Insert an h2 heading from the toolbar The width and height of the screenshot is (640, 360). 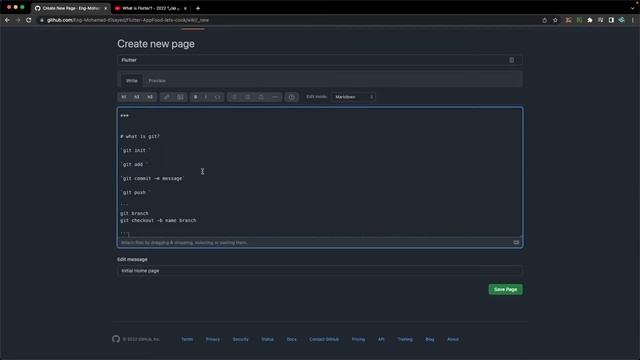pyautogui.click(x=137, y=97)
